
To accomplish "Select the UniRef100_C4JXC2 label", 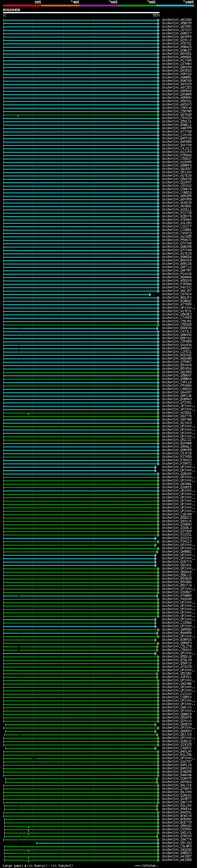I will coord(177,149).
